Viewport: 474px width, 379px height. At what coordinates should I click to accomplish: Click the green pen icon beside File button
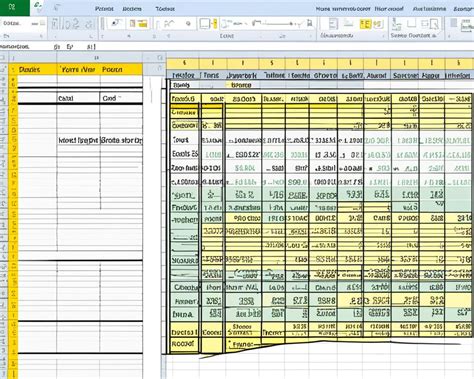click(x=39, y=6)
